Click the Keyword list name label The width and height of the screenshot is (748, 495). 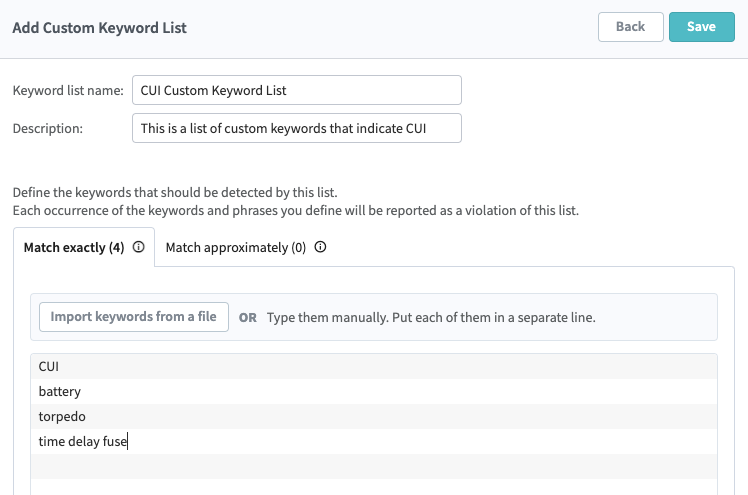67,90
